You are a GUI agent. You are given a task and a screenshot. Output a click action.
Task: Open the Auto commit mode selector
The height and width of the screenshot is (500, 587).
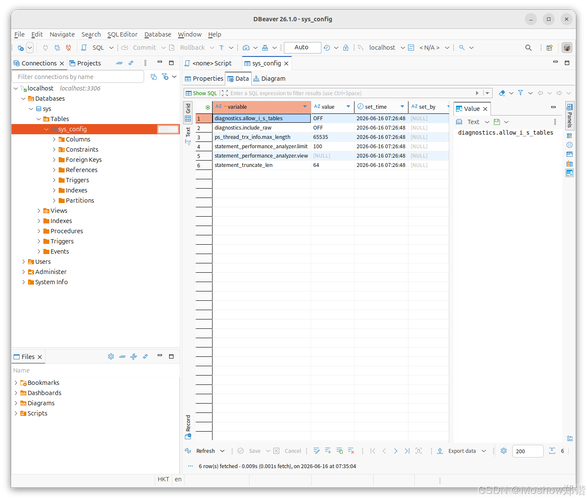pos(302,48)
